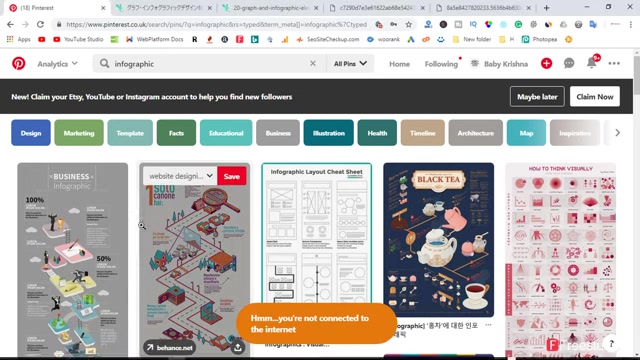Save the pin with red Save button
640x360 pixels.
click(x=231, y=176)
